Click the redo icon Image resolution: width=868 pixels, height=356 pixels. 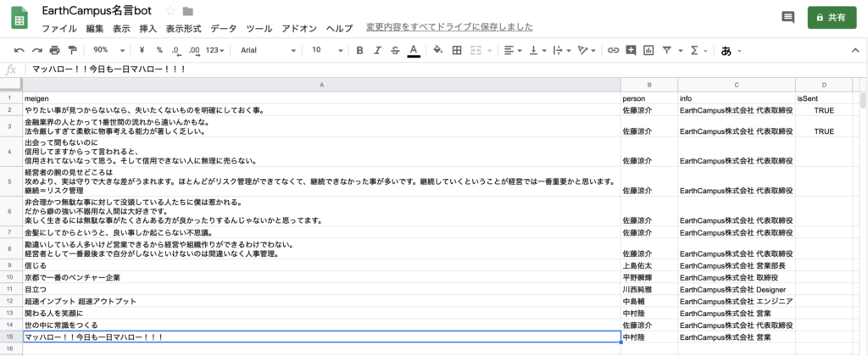37,50
